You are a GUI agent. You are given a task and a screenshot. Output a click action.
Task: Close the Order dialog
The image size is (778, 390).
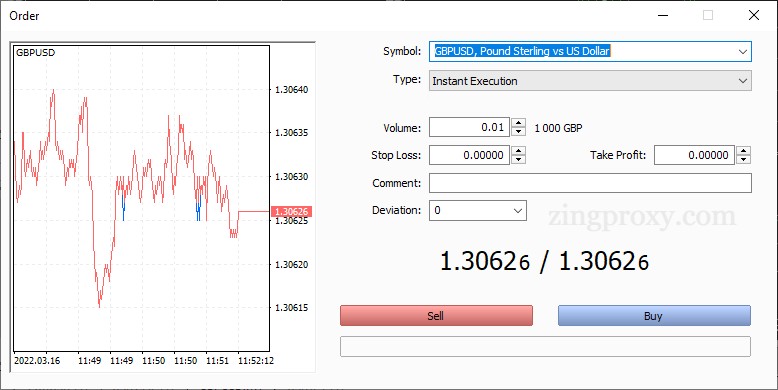click(x=754, y=15)
